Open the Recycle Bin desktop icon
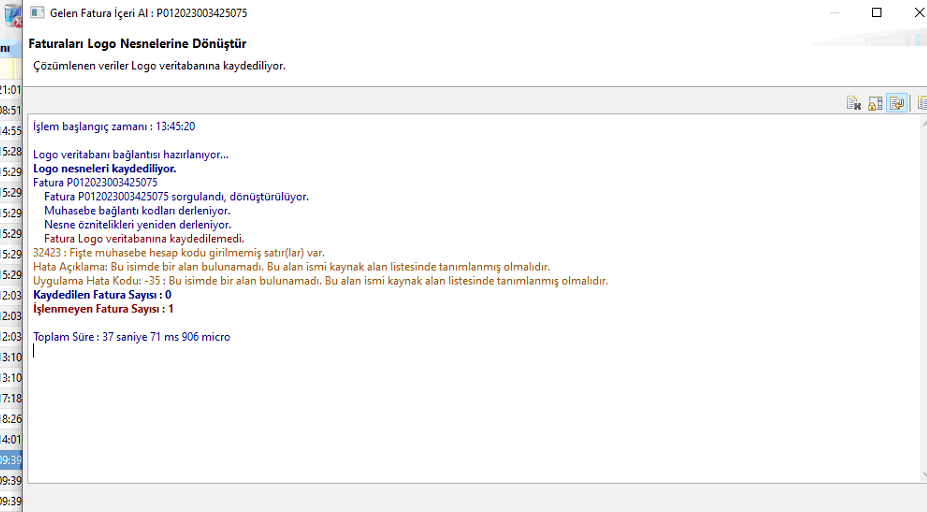 pyautogui.click(x=10, y=14)
